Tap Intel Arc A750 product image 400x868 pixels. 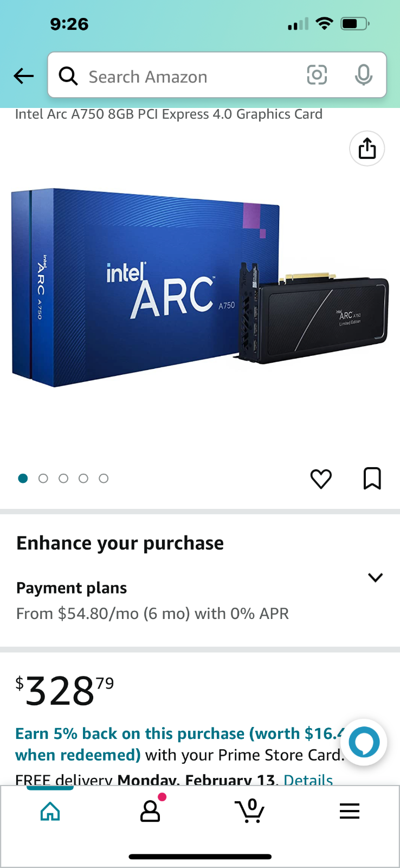click(200, 288)
